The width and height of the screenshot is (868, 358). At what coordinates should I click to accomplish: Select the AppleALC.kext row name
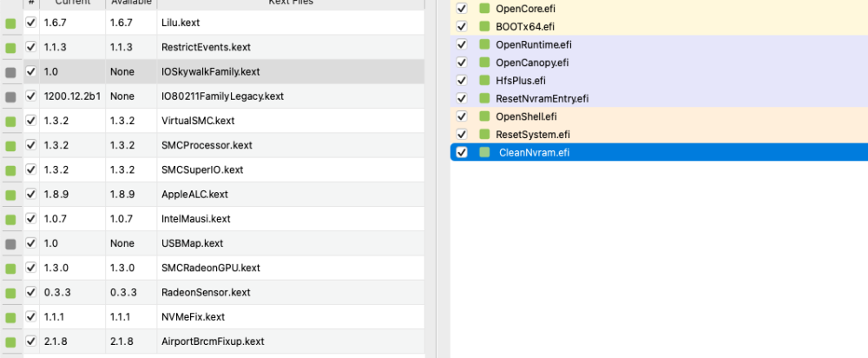tap(194, 195)
